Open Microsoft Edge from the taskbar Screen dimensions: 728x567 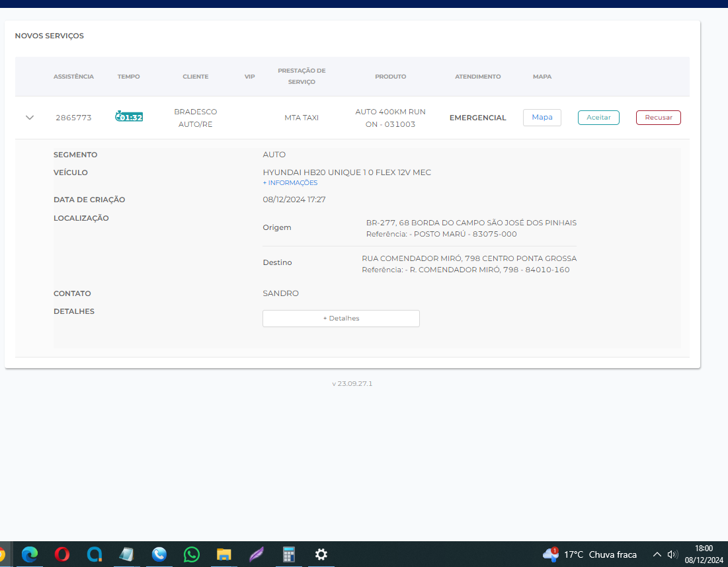30,554
